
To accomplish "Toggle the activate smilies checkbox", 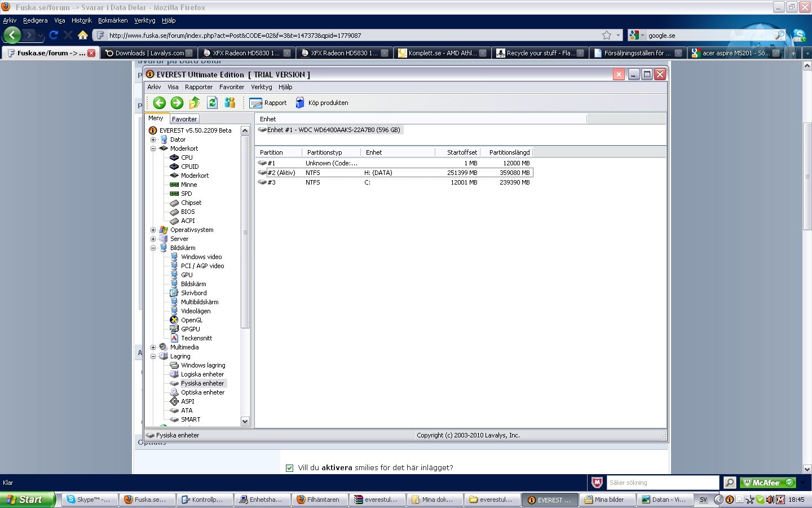I will [290, 468].
